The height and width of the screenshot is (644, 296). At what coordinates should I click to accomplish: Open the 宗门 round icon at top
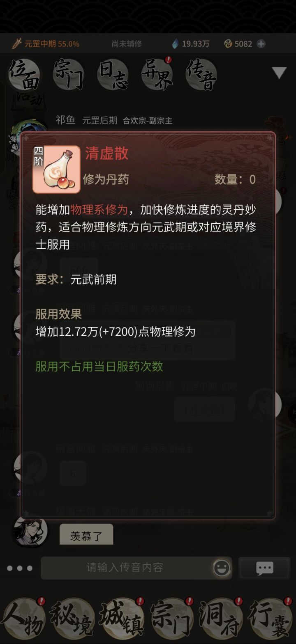tap(69, 75)
